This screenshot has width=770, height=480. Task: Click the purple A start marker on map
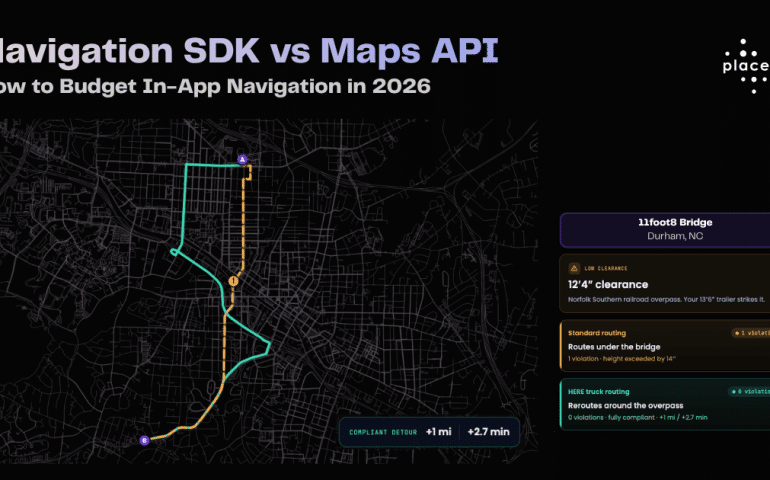click(242, 160)
